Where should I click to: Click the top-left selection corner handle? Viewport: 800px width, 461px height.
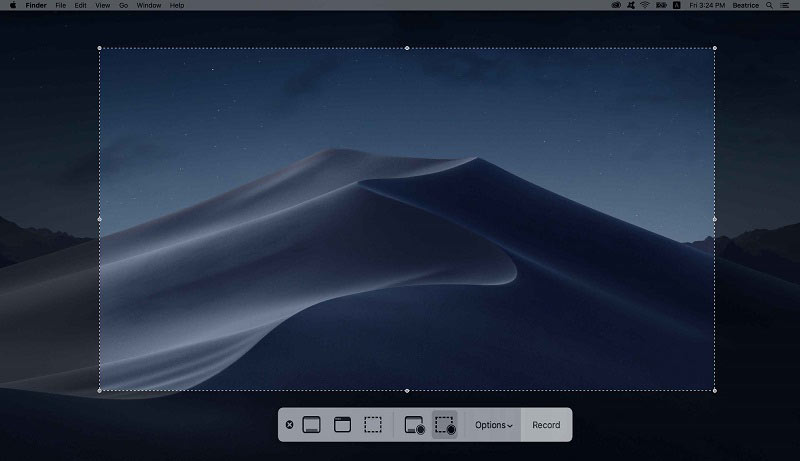point(99,48)
